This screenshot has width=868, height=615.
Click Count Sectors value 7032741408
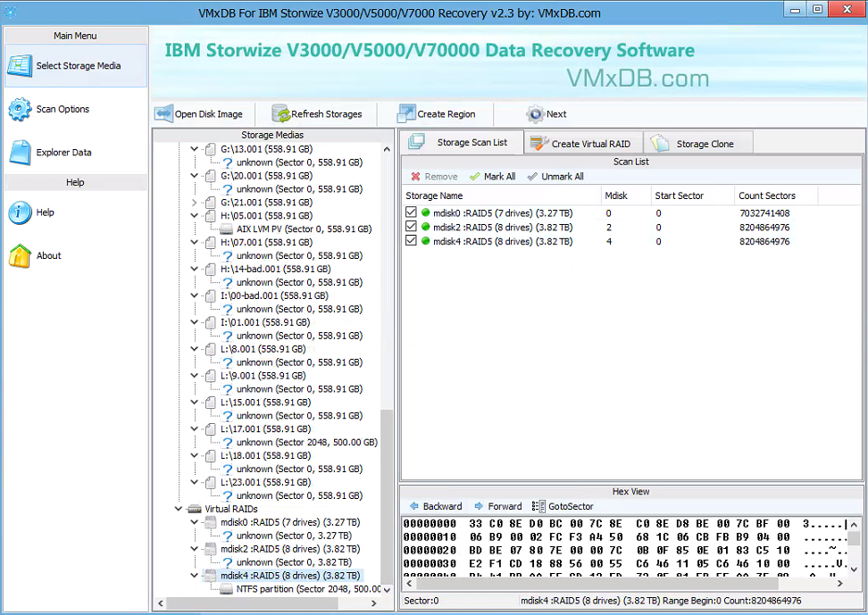[x=764, y=213]
